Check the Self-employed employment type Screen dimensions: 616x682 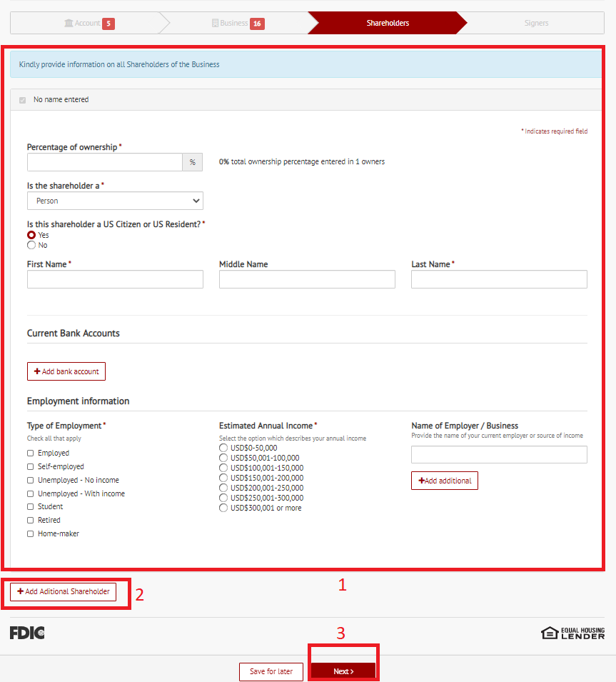click(31, 466)
